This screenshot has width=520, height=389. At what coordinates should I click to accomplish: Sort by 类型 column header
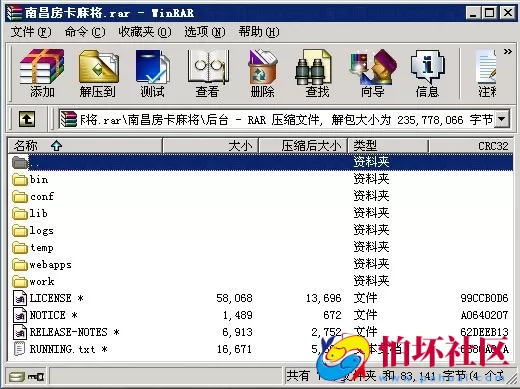tap(388, 146)
